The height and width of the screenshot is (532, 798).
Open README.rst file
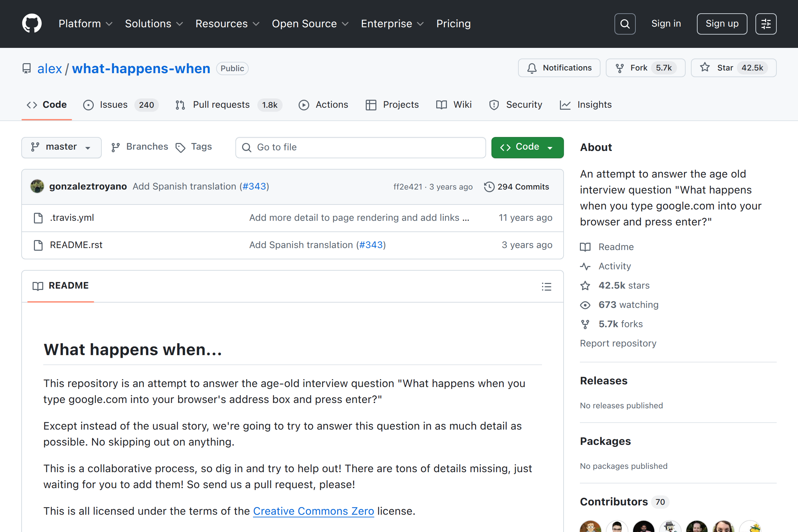[x=76, y=245]
